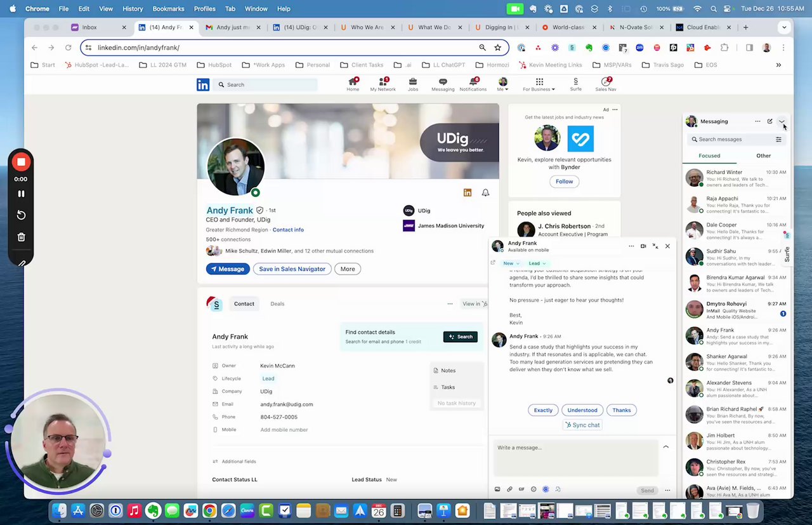812x525 pixels.
Task: Open message filter options next to search
Action: [778, 139]
